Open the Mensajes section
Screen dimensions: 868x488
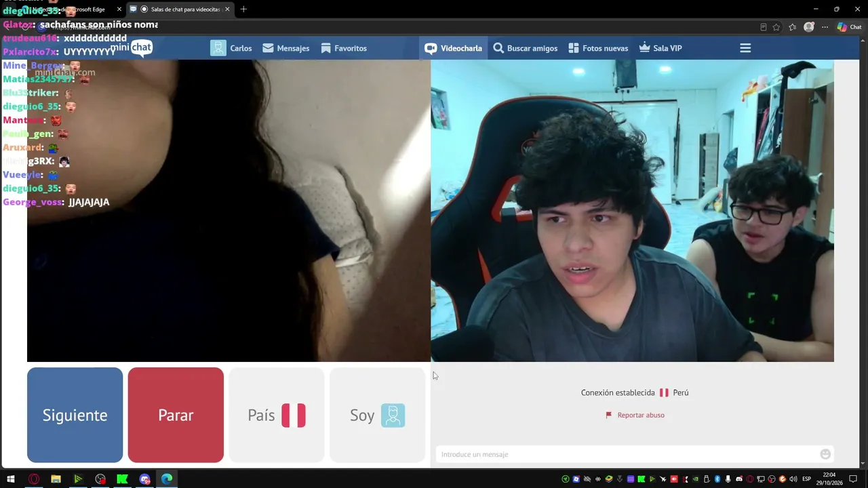pyautogui.click(x=285, y=48)
